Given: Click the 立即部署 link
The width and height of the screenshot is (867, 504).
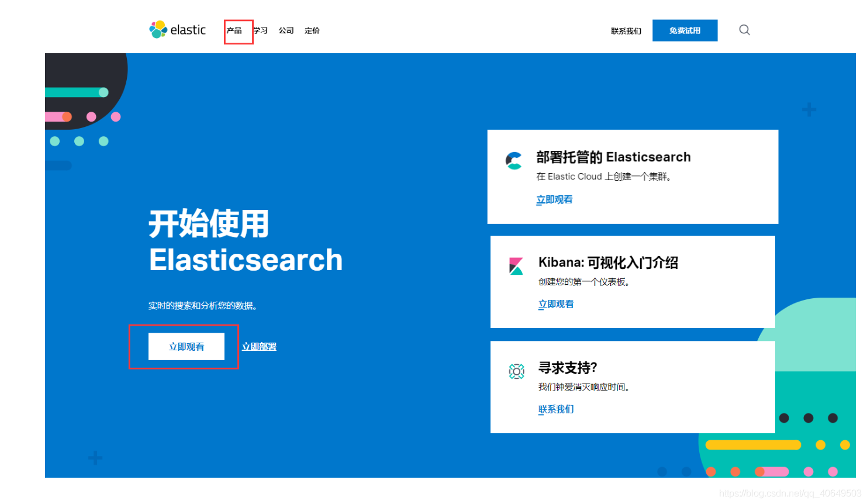Looking at the screenshot, I should pyautogui.click(x=260, y=347).
